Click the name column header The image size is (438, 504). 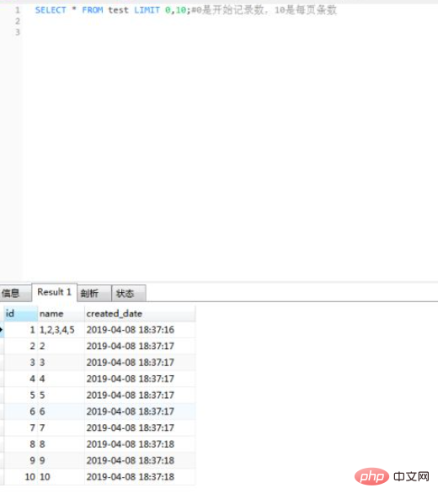pos(61,313)
